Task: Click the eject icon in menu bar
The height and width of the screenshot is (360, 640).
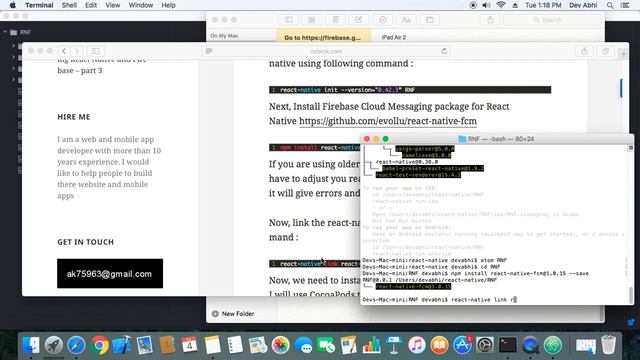Action: [515, 5]
